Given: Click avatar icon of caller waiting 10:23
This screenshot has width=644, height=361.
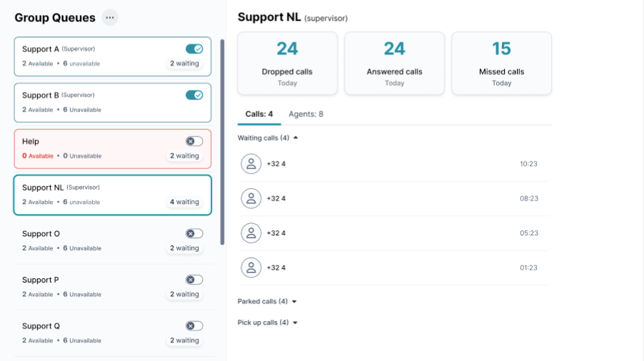Looking at the screenshot, I should [x=251, y=164].
